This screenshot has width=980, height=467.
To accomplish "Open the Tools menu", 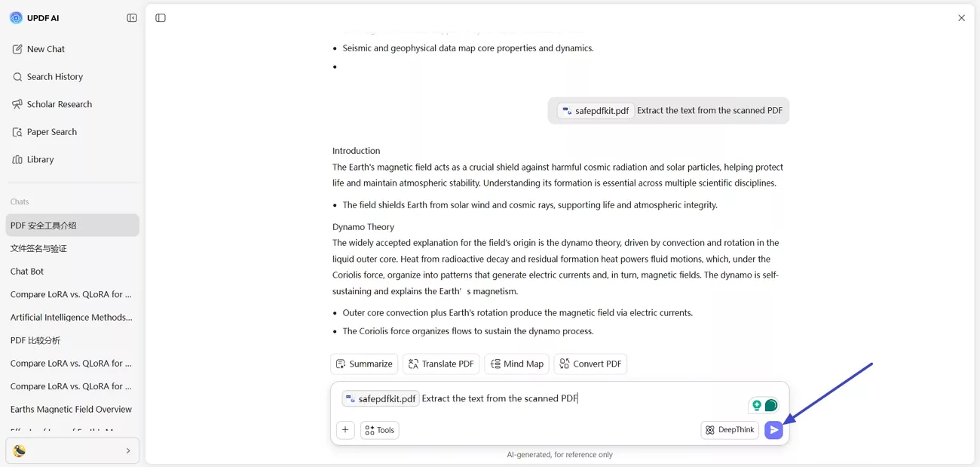I will [x=380, y=430].
